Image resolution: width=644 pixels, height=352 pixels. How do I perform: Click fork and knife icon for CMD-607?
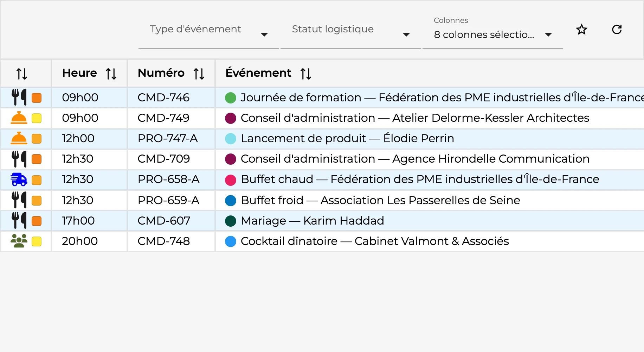click(x=19, y=220)
